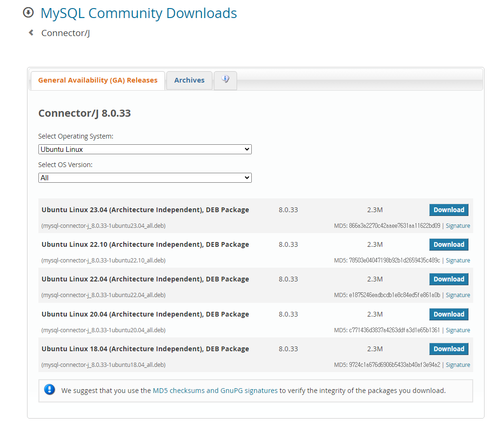The width and height of the screenshot is (504, 430).
Task: Click the Select Operating System label
Action: pyautogui.click(x=76, y=137)
